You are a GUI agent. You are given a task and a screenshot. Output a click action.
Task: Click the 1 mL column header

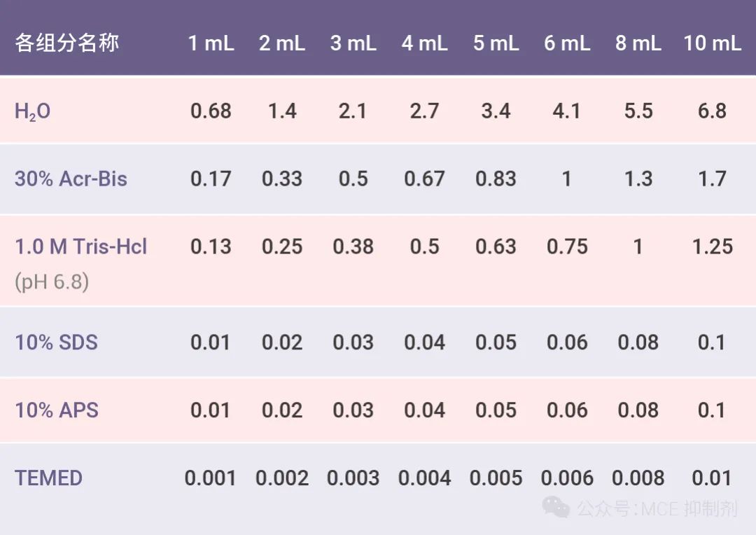point(211,43)
